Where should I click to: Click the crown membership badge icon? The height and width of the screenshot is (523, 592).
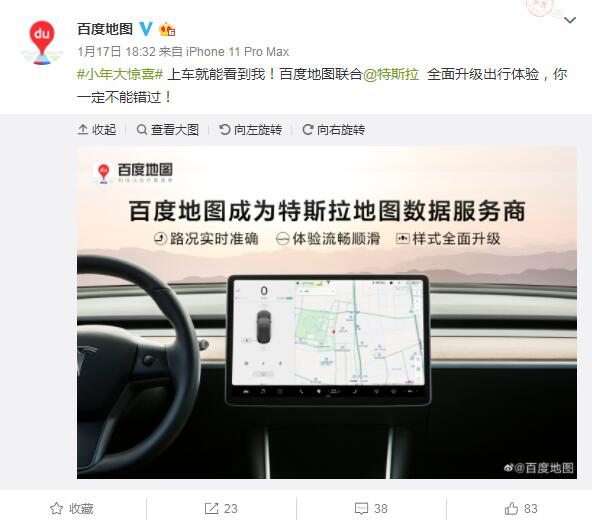pyautogui.click(x=167, y=29)
